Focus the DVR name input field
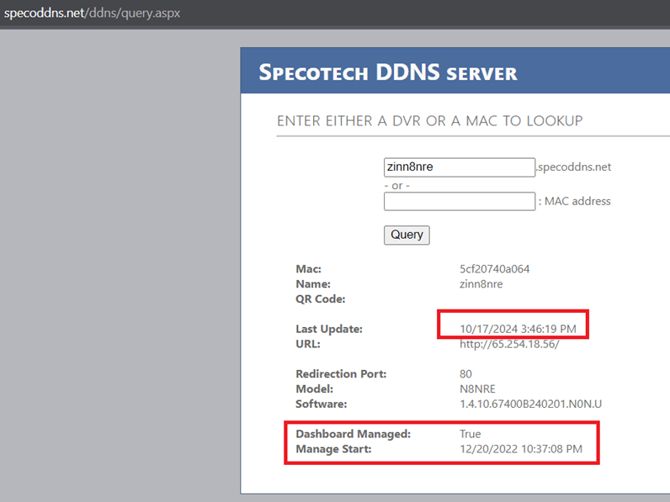Image resolution: width=670 pixels, height=502 pixels. tap(459, 167)
